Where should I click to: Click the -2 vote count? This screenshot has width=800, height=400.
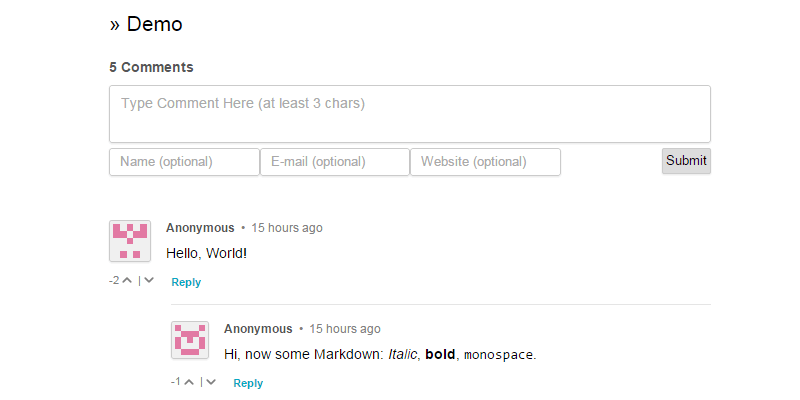click(114, 281)
